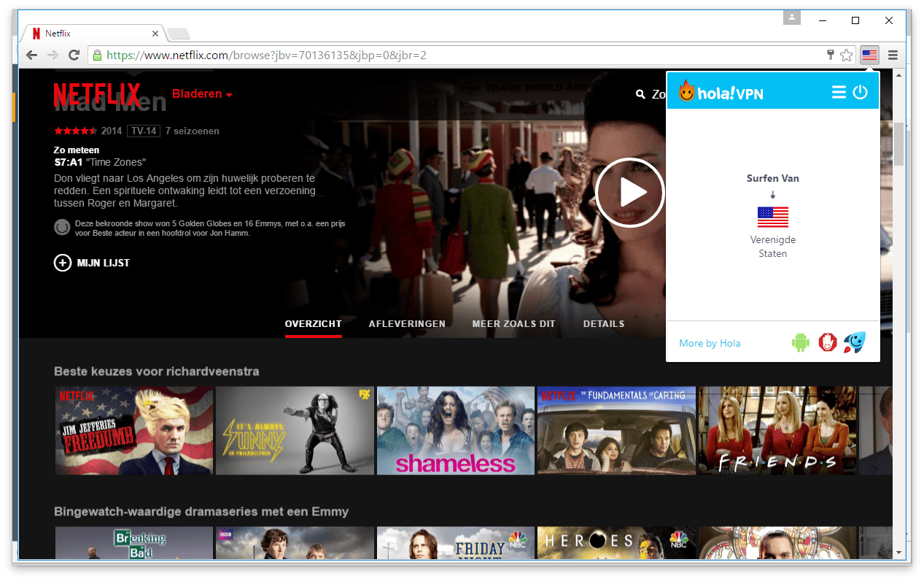The width and height of the screenshot is (924, 581).
Task: Open the Hola VPN hamburger menu
Action: (839, 92)
